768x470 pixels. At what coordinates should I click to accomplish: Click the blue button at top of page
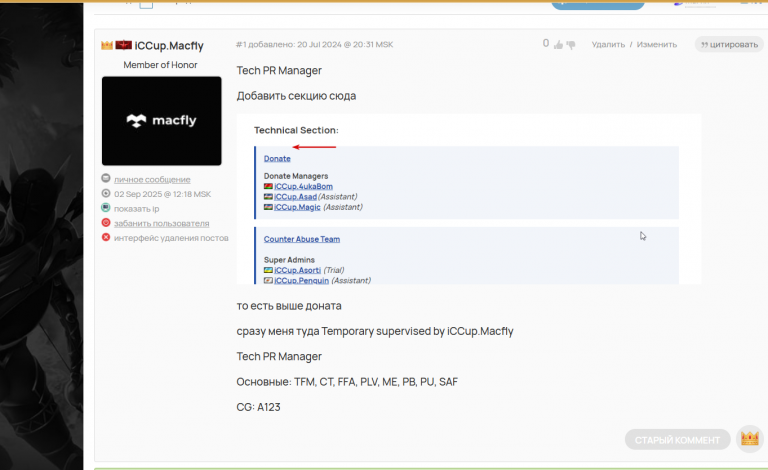point(598,5)
